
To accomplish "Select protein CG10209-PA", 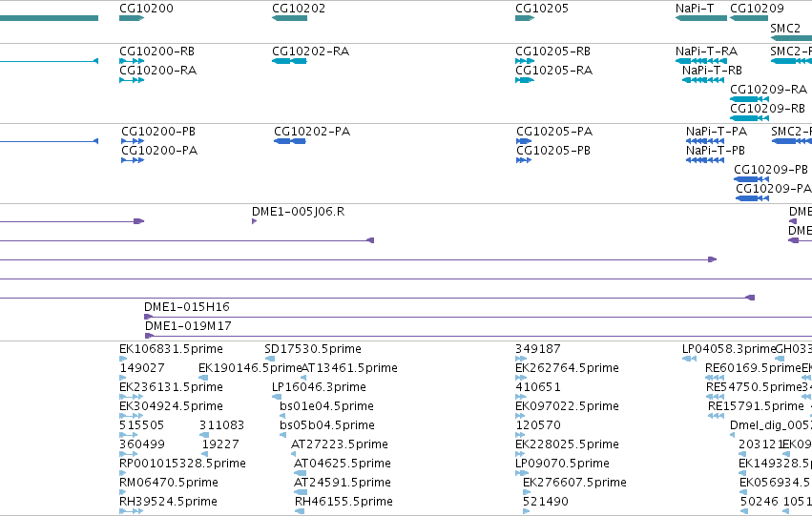I will pyautogui.click(x=774, y=189).
